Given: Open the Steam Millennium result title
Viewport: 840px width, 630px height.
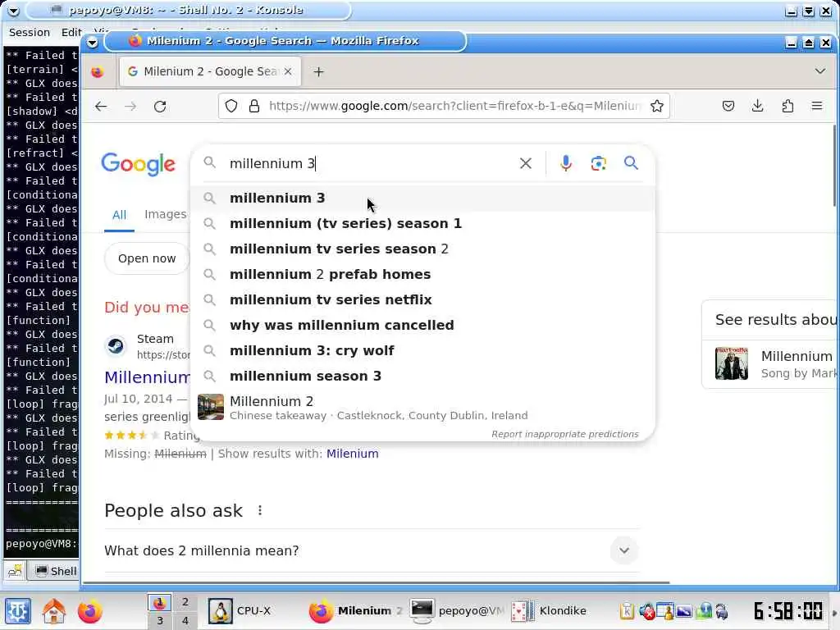Looking at the screenshot, I should [148, 377].
